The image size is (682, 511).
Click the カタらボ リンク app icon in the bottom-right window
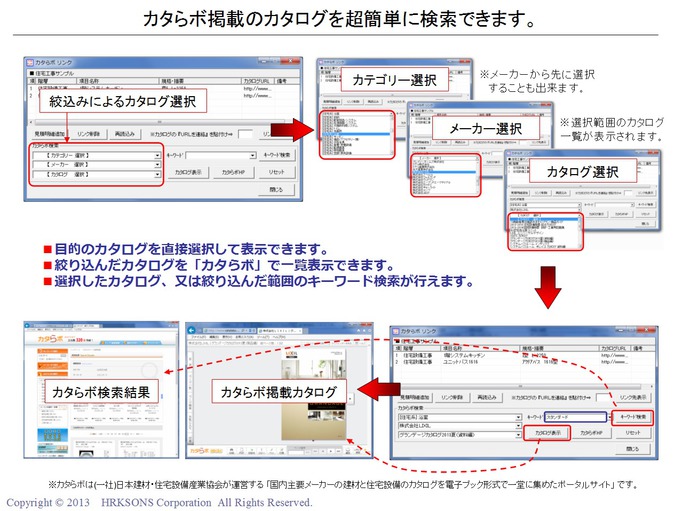[x=396, y=331]
